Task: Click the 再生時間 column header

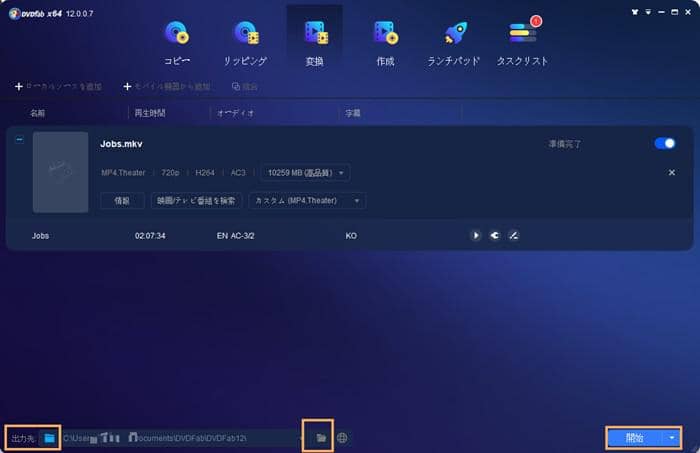Action: 150,113
